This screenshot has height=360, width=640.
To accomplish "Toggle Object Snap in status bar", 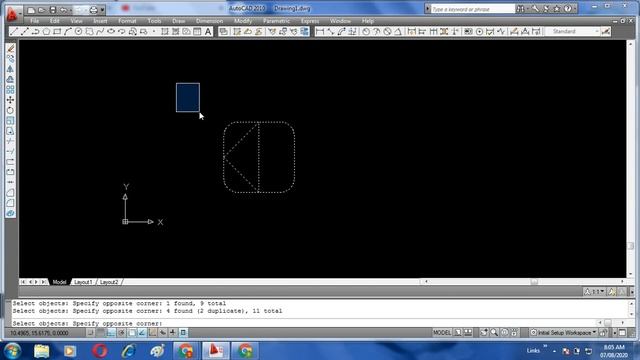I will (131, 333).
